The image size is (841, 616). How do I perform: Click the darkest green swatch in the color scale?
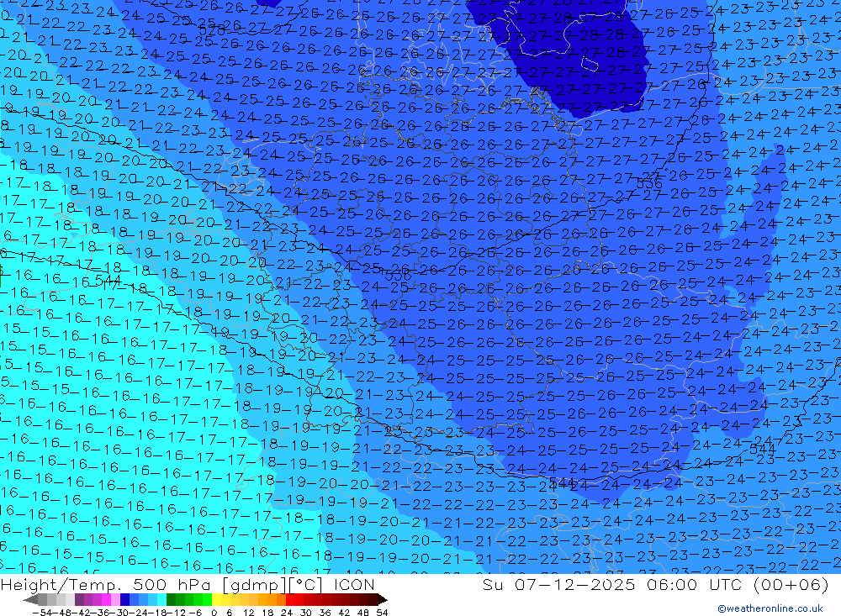[171, 599]
